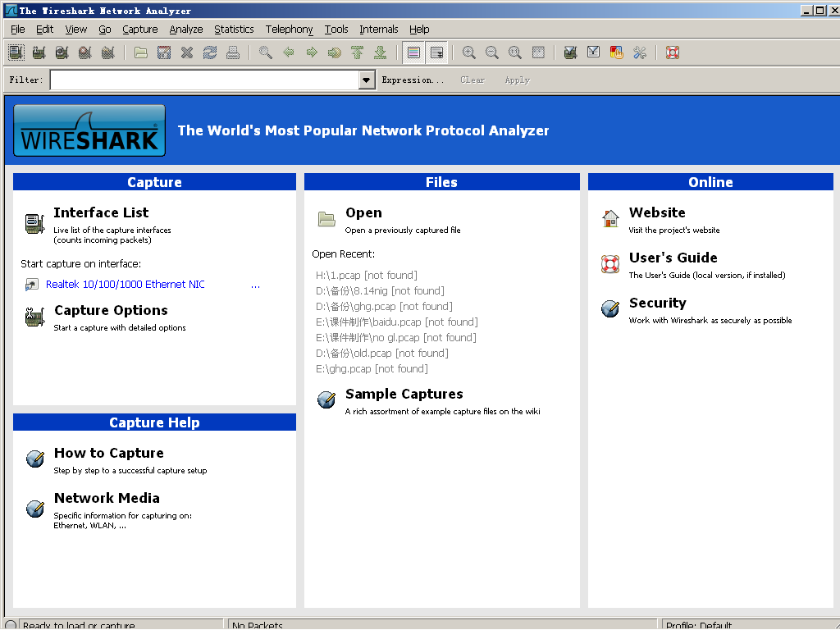Start capture on Realtek 10/100/1000 Ethernet NIC
840x630 pixels.
point(126,285)
